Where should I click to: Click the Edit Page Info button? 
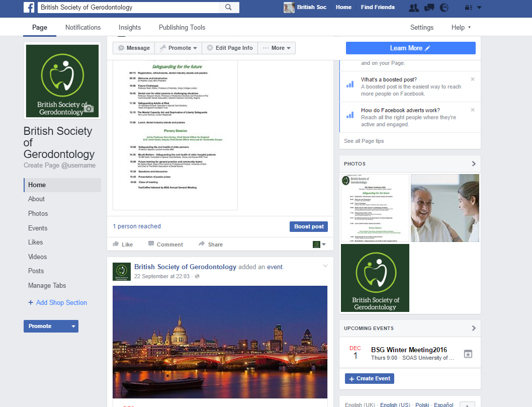pos(230,48)
